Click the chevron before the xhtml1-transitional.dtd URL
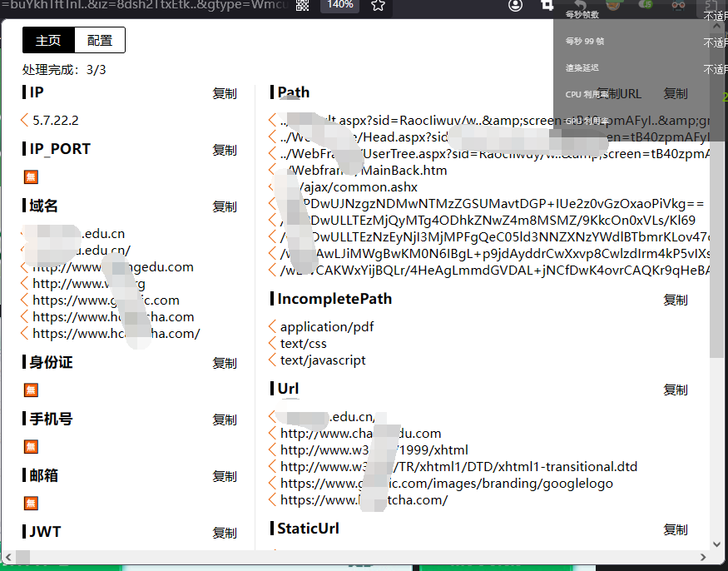The width and height of the screenshot is (728, 571). coord(272,466)
